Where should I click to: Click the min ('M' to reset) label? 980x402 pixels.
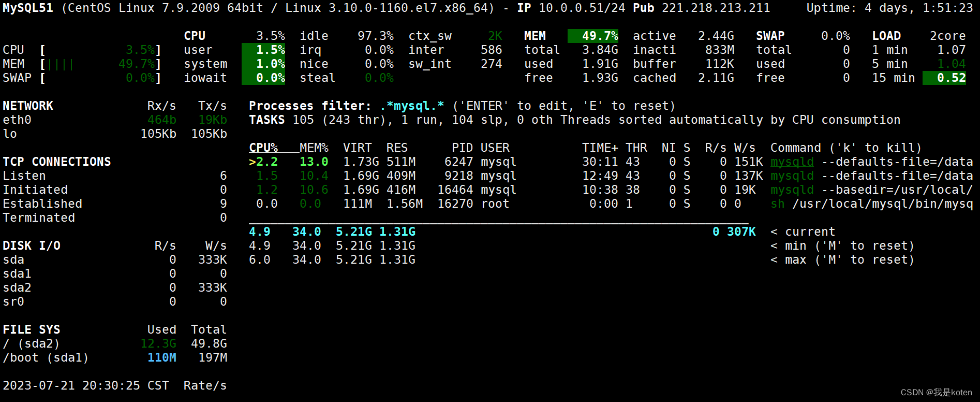tap(843, 246)
